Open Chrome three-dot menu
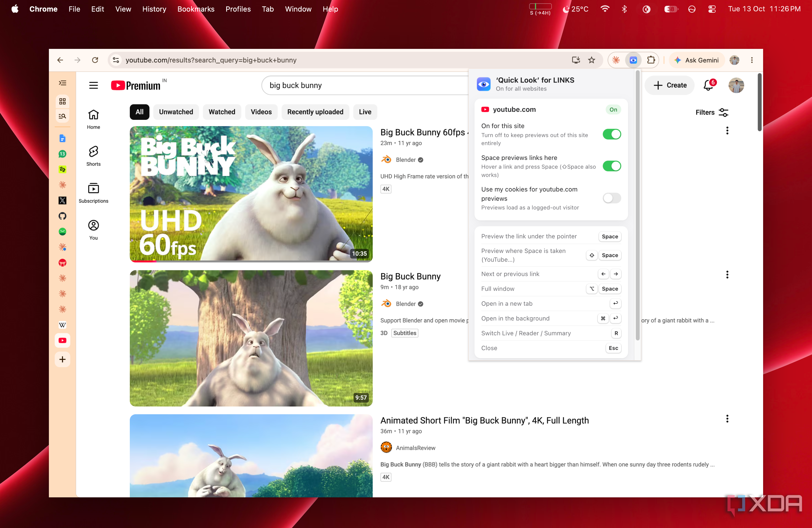The width and height of the screenshot is (812, 528). [752, 60]
